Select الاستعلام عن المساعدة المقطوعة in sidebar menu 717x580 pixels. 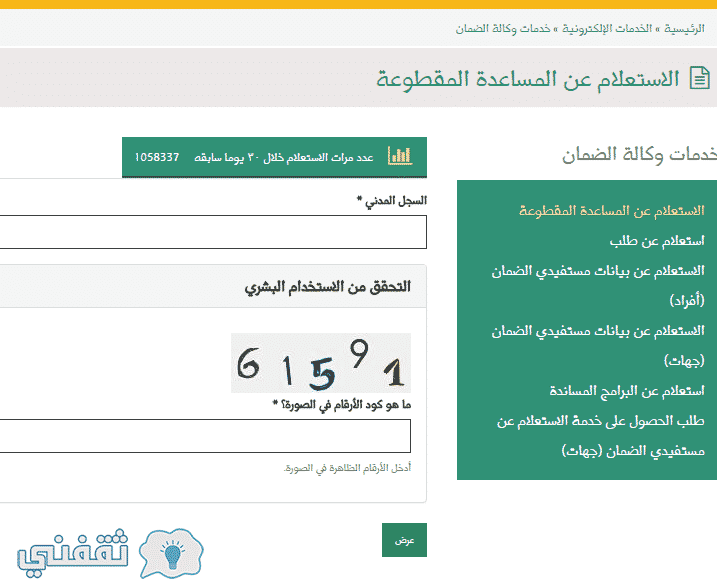(x=611, y=210)
